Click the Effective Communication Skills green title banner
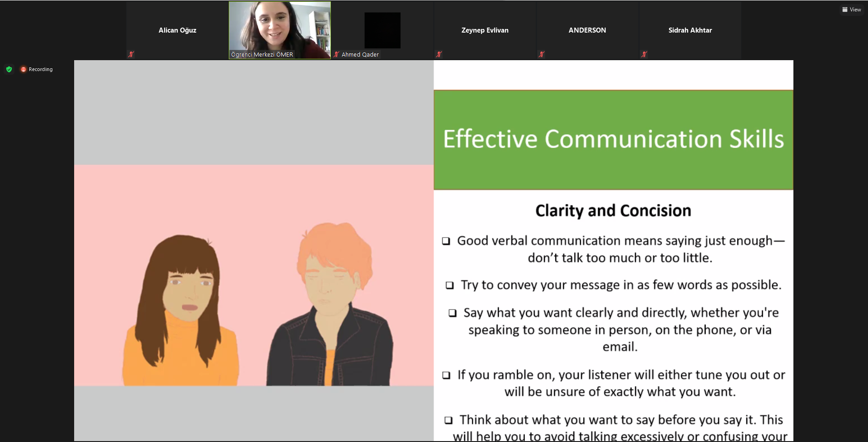Viewport: 868px width, 442px height. coord(613,139)
